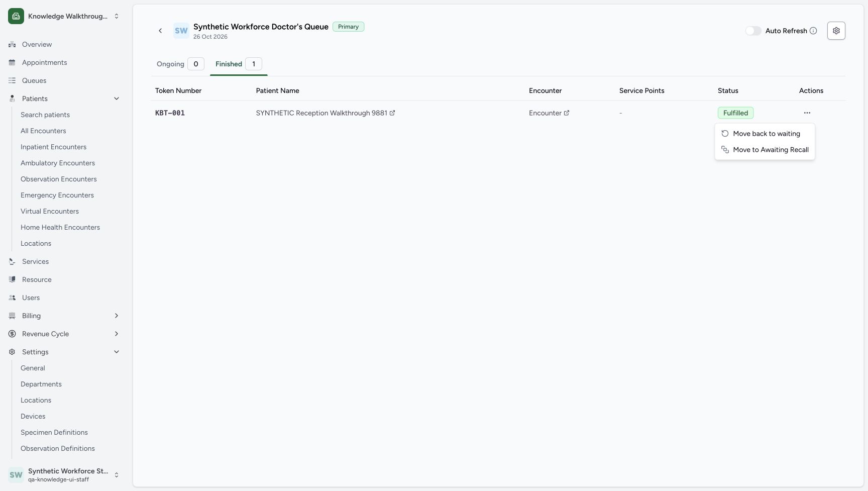868x491 pixels.
Task: Click the Knowledge Walkthrough facility logo
Action: (16, 16)
